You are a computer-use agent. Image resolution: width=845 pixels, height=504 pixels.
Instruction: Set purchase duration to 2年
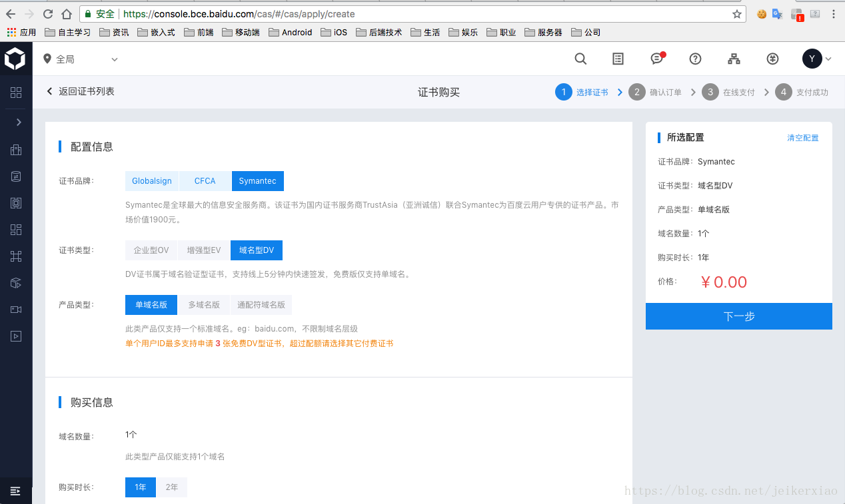point(172,487)
